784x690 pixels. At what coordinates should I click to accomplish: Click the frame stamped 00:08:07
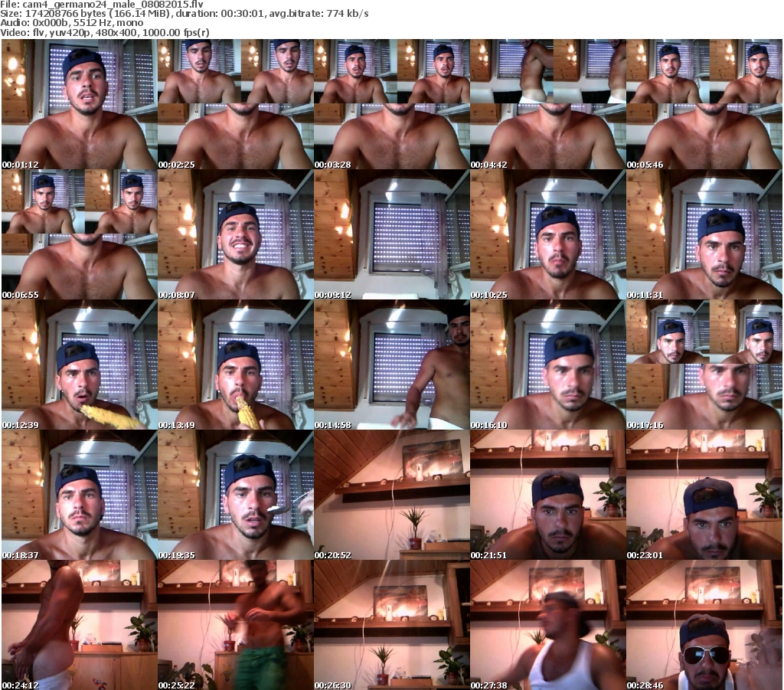(x=236, y=234)
